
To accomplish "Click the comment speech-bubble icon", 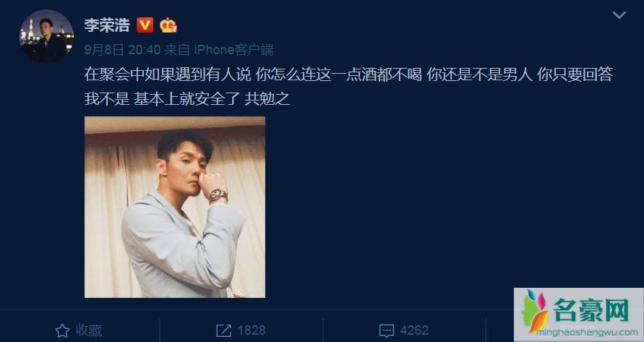I will coord(387,330).
